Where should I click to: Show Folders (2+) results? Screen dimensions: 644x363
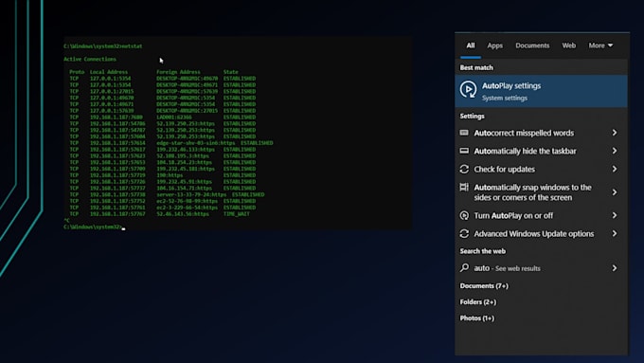[478, 301]
